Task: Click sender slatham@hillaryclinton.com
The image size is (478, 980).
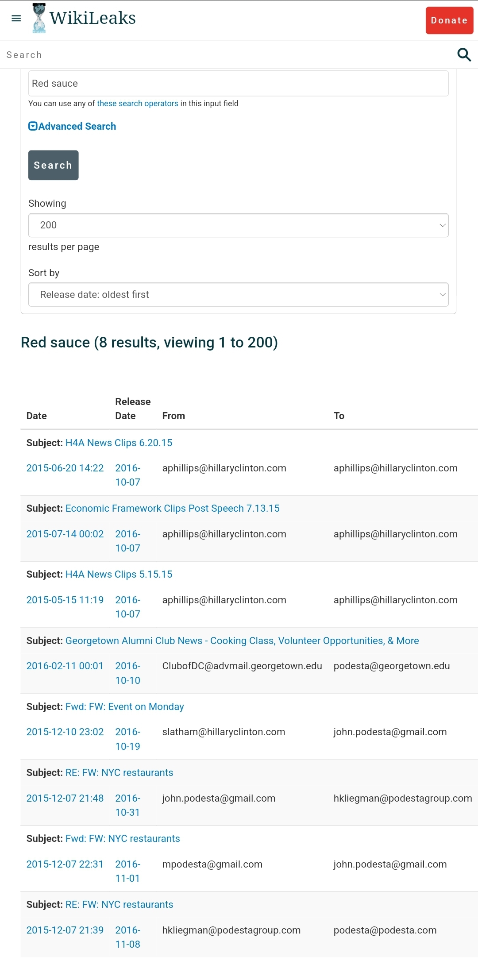Action: (224, 732)
